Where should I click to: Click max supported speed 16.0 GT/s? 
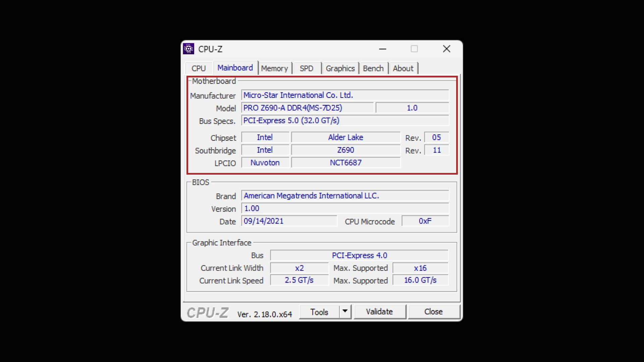point(420,280)
